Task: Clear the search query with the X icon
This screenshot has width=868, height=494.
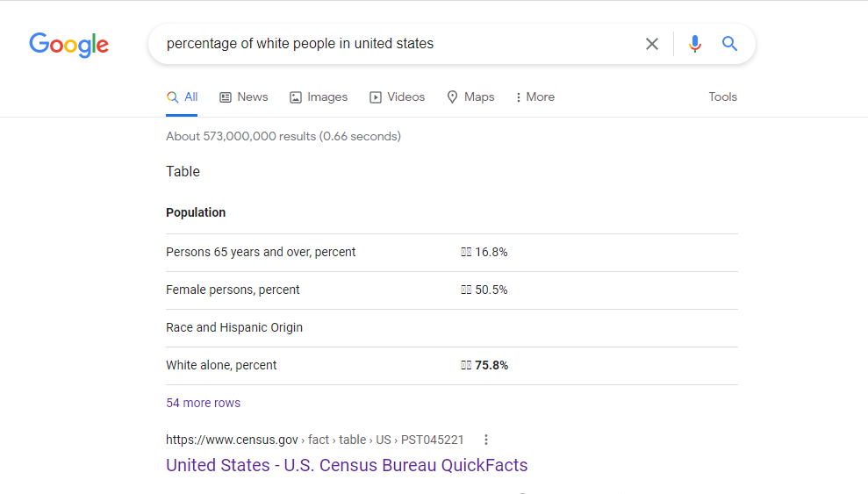Action: pyautogui.click(x=651, y=44)
